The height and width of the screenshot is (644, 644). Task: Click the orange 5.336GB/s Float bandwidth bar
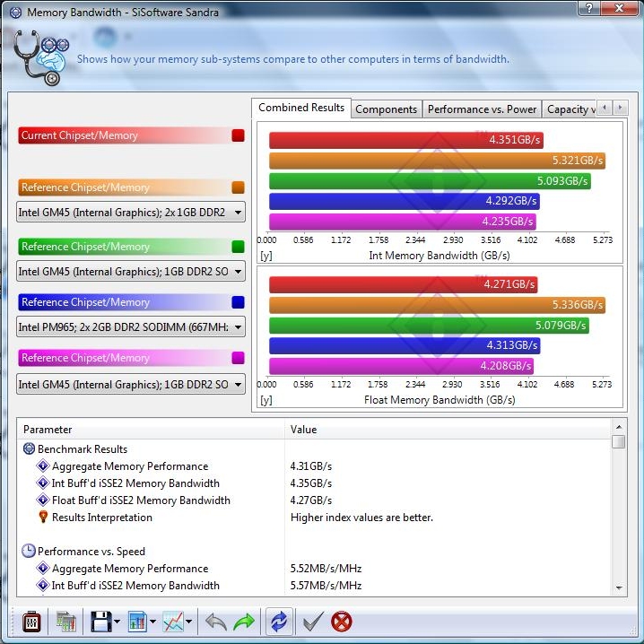[x=437, y=305]
